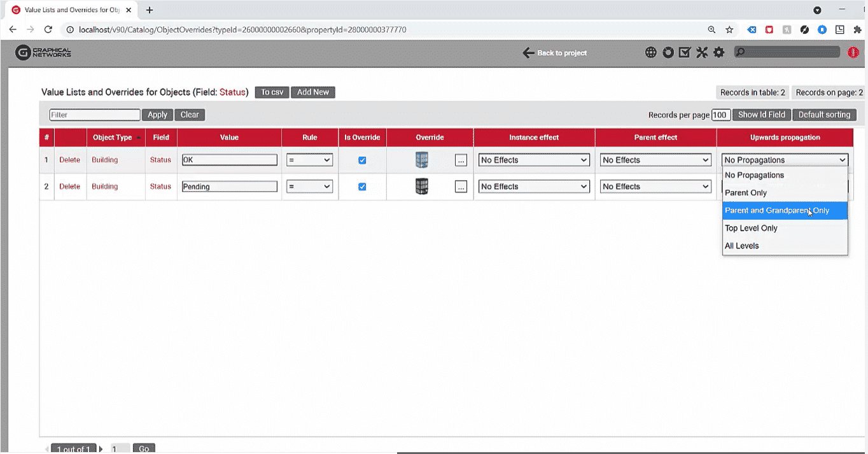Click the Add New button
Screen dimensions: 868x454
click(313, 92)
